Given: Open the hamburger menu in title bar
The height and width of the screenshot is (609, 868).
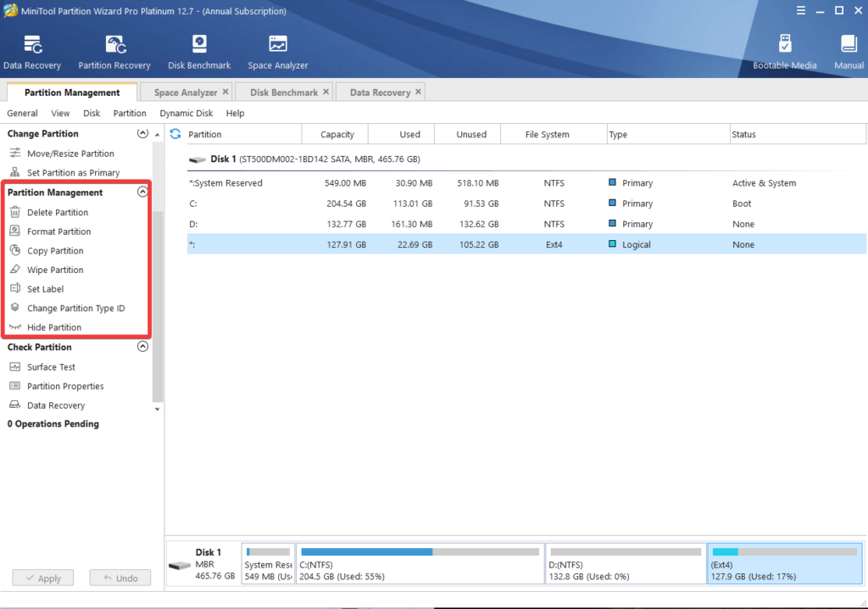Looking at the screenshot, I should pos(801,10).
